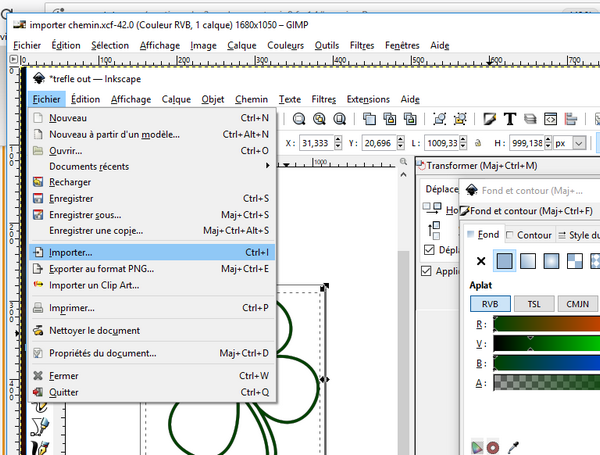The height and width of the screenshot is (455, 600).
Task: Select the TSL color mode button
Action: tap(534, 304)
